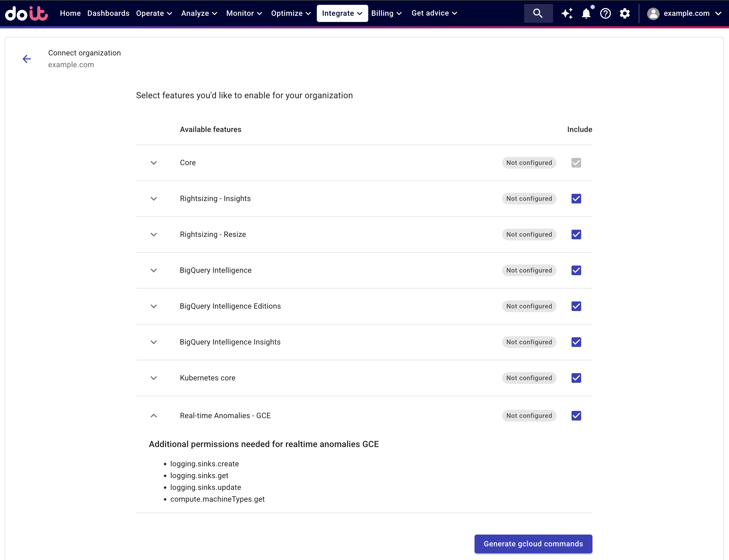729x560 pixels.
Task: Click Generate gcloud commands
Action: coord(533,544)
